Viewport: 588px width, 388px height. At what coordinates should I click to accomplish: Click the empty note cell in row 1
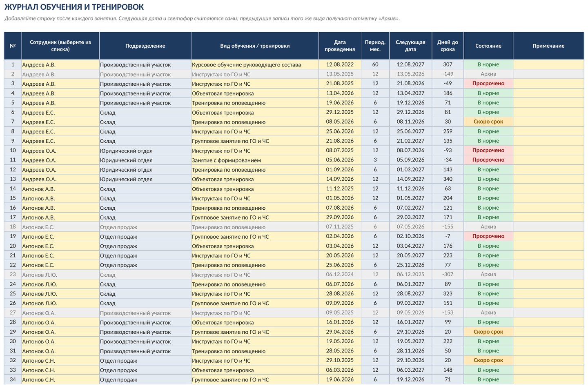pos(548,64)
